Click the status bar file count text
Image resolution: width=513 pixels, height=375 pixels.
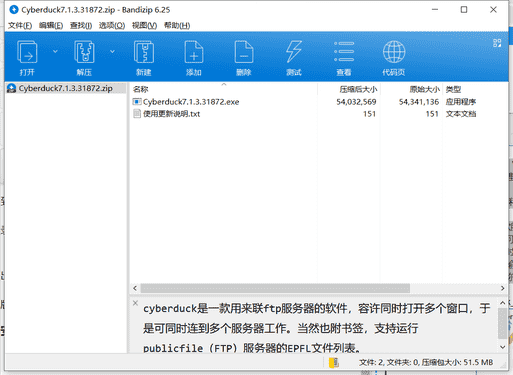(426, 363)
